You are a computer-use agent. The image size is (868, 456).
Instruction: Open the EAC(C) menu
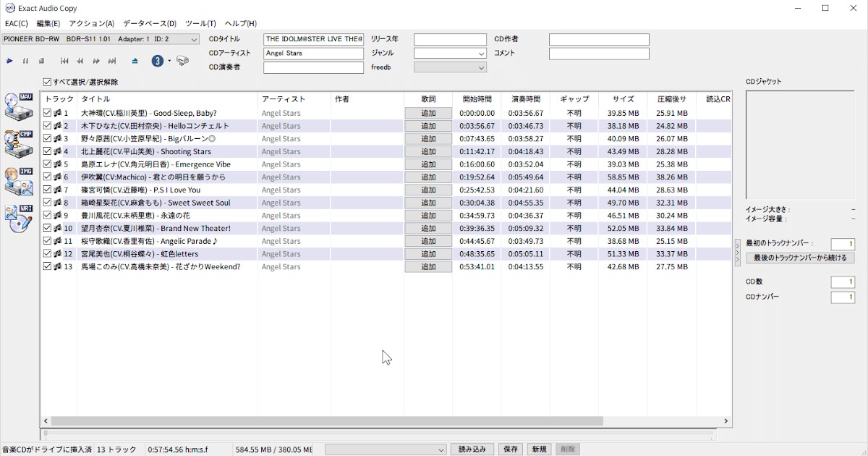click(x=17, y=24)
